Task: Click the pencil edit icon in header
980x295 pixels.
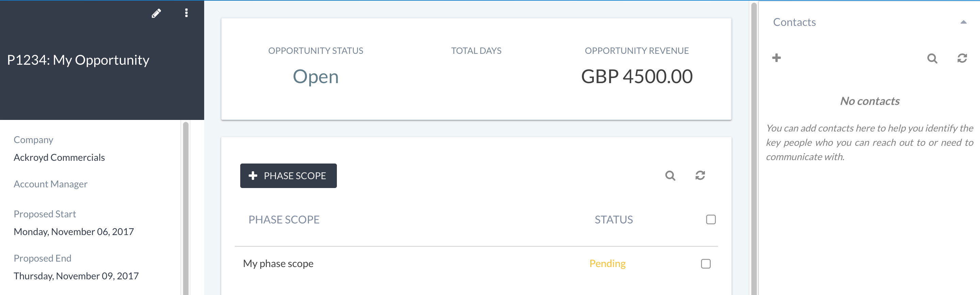Action: point(156,13)
